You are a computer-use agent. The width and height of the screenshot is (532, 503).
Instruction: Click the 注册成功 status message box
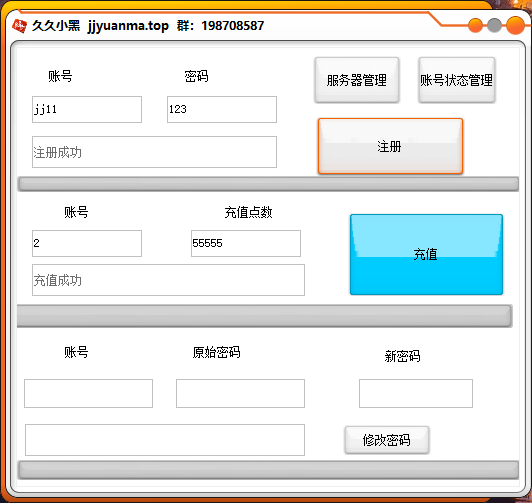[x=154, y=152]
